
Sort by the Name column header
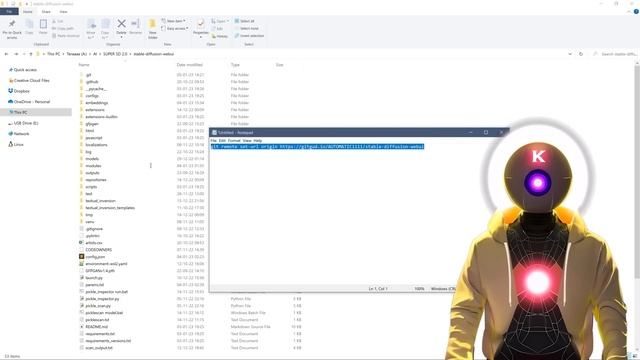[x=84, y=65]
